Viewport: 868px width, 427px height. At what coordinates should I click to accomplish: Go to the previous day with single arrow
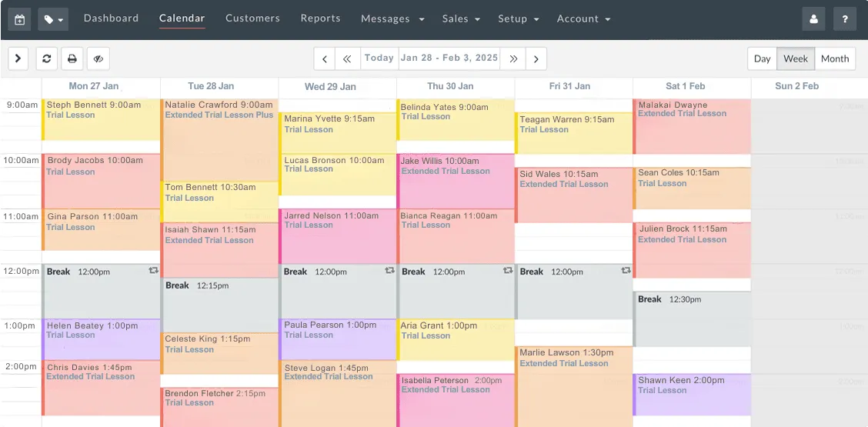[x=325, y=58]
